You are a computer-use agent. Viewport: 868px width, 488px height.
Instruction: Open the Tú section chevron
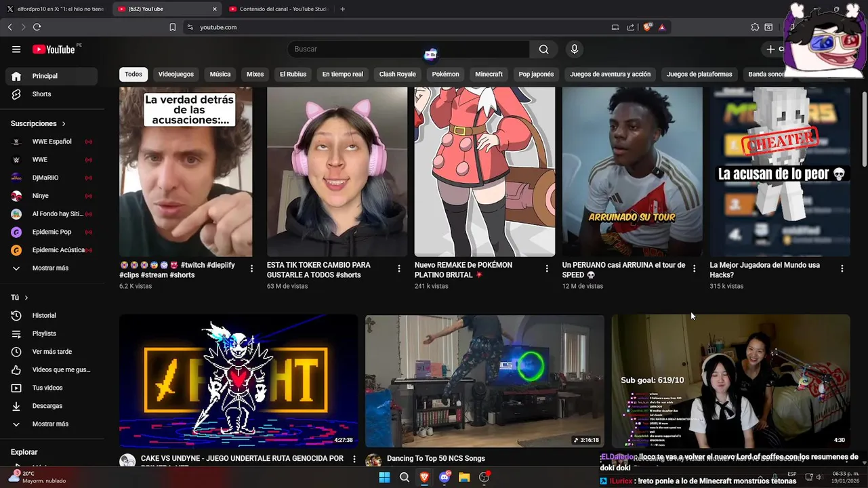[x=26, y=298]
